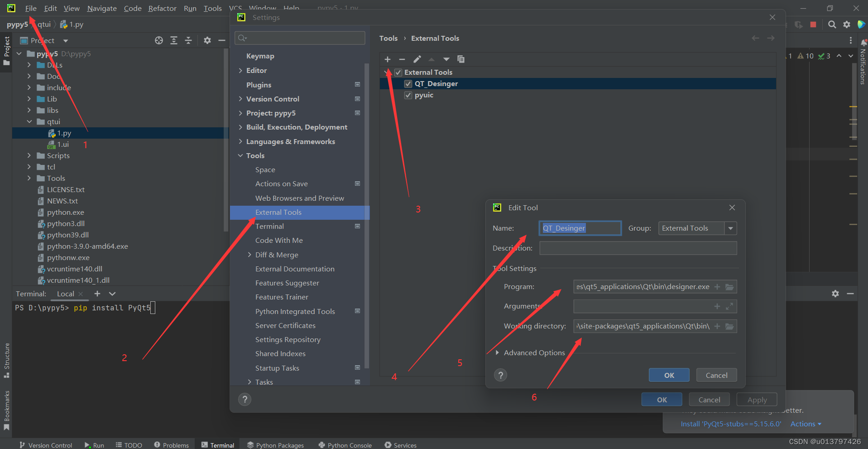Open IDE settings gear in top toolbar
868x449 pixels.
click(847, 24)
